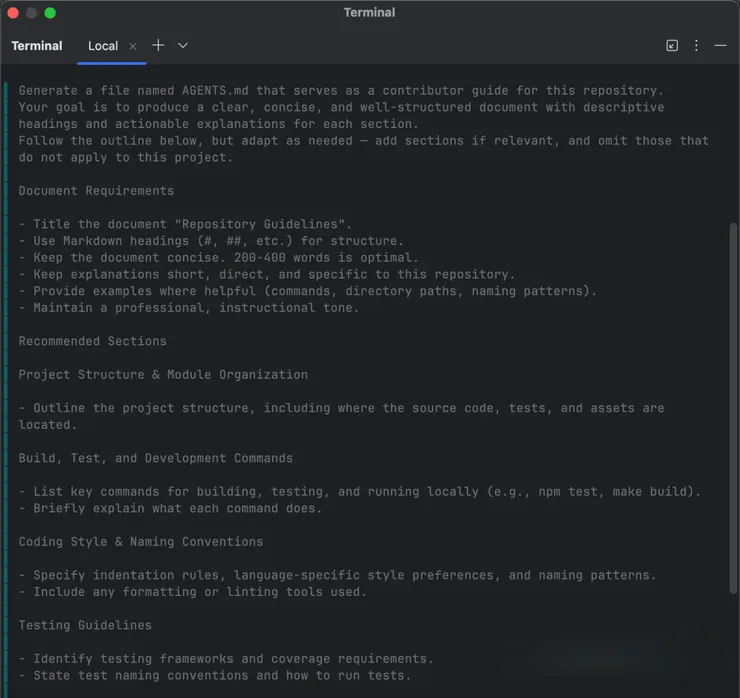Click the window mode icon in header
The width and height of the screenshot is (740, 698).
coord(672,45)
